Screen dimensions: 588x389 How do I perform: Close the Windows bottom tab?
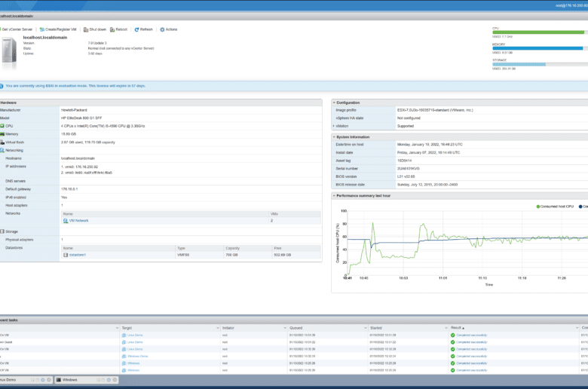pos(115,380)
